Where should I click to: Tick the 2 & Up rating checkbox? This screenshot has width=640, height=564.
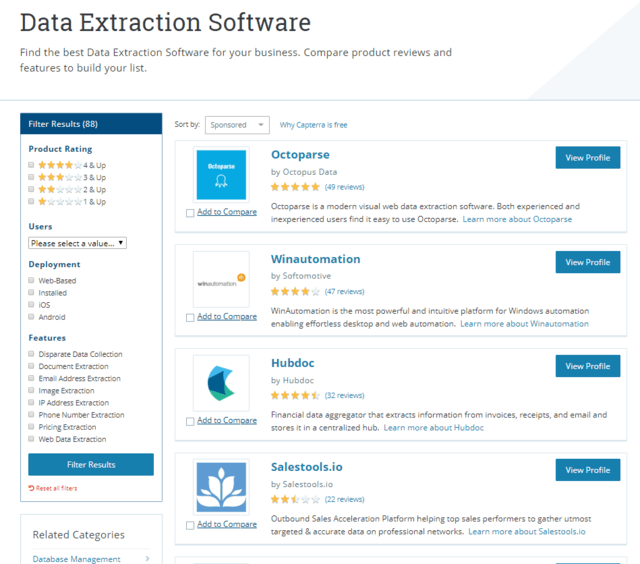tap(31, 189)
